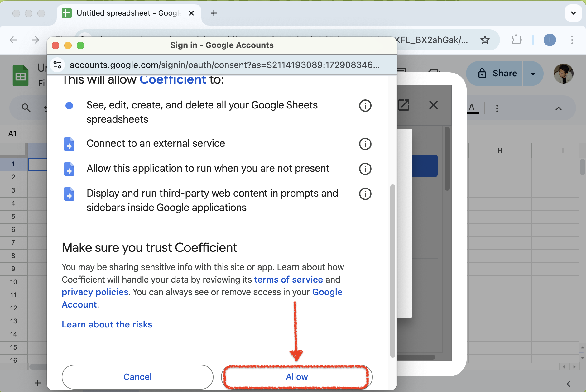Click the consent popup vertical scrollbar
This screenshot has width=586, height=392.
(393, 271)
